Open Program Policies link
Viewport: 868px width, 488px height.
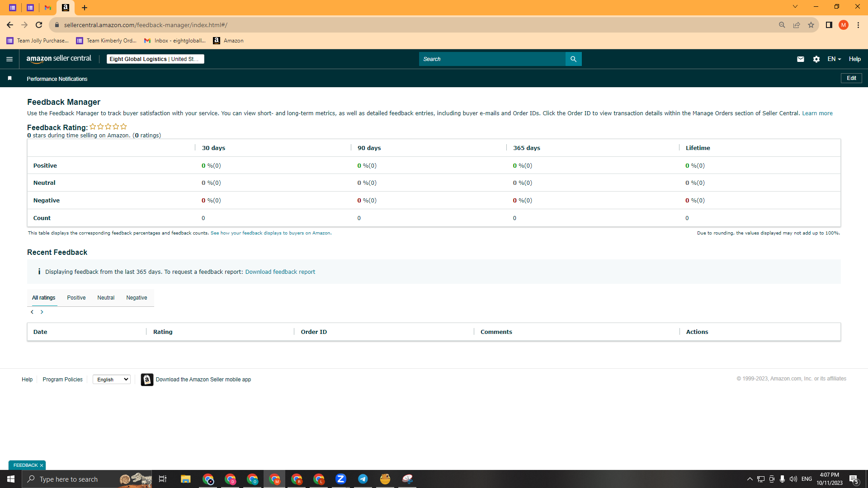[62, 380]
